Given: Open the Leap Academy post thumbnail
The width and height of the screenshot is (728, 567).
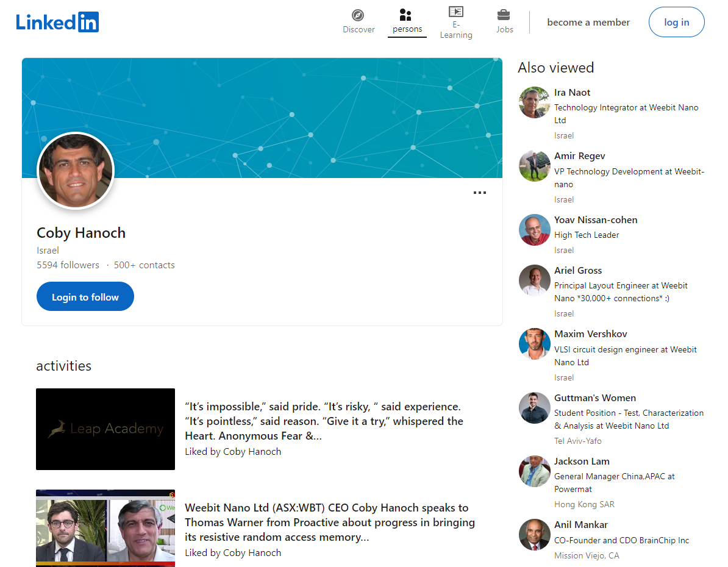Looking at the screenshot, I should [105, 429].
